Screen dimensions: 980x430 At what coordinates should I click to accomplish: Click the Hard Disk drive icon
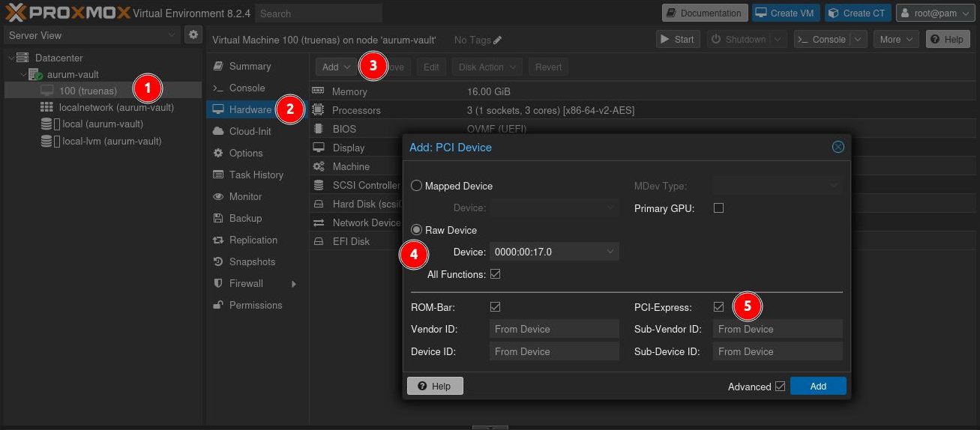coord(319,204)
